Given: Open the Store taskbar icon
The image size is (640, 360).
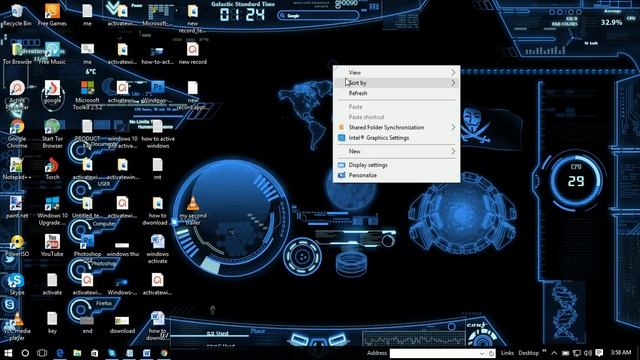Looking at the screenshot, I should pyautogui.click(x=94, y=353).
